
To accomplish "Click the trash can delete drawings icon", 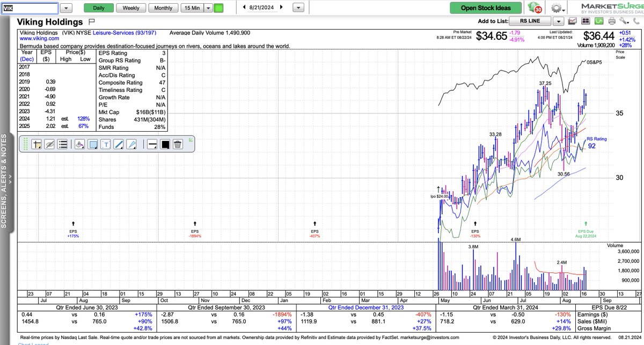I will pyautogui.click(x=178, y=144).
